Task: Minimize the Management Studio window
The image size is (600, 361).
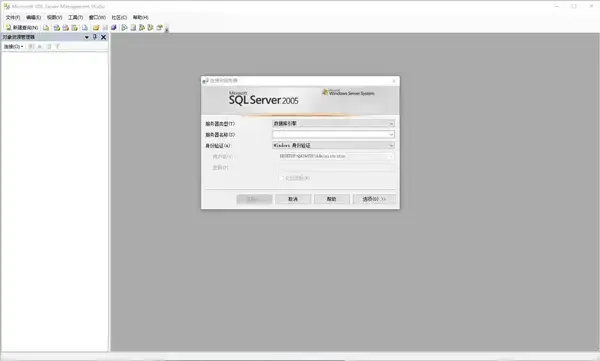Action: [x=557, y=6]
